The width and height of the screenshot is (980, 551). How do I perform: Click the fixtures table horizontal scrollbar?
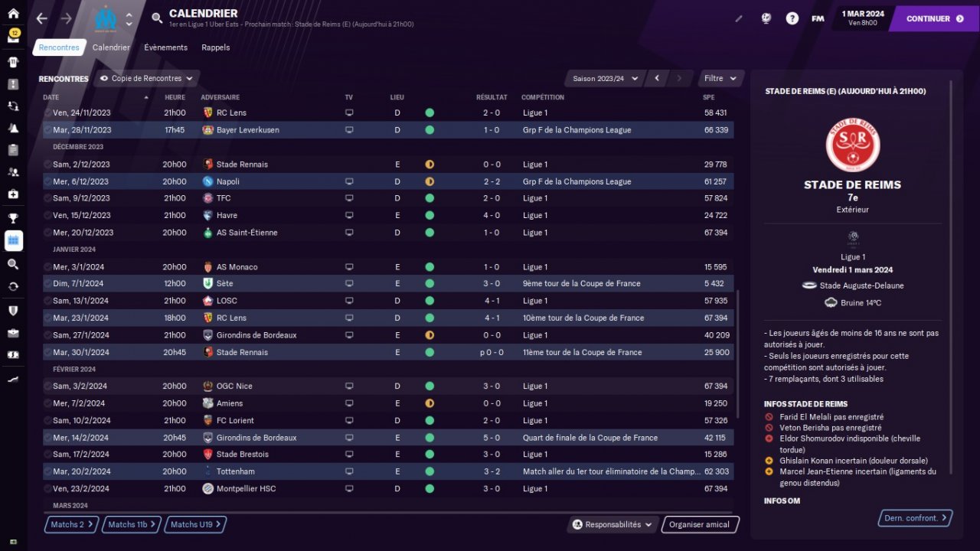click(388, 512)
